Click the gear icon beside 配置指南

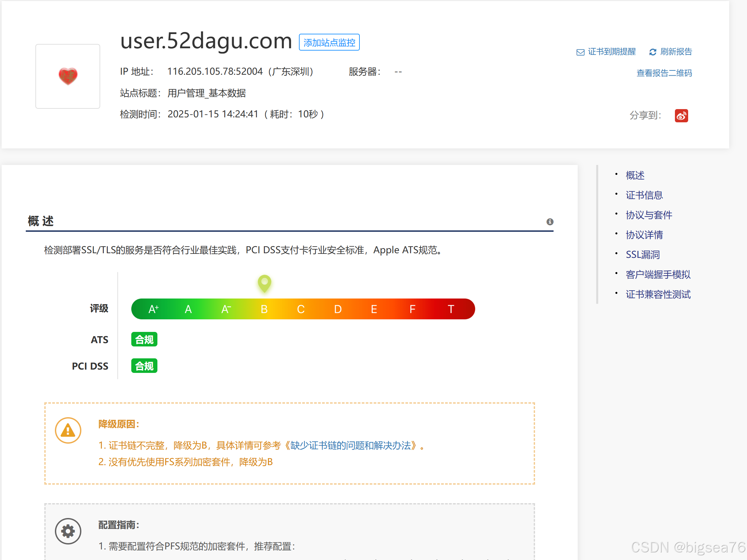[x=67, y=531]
